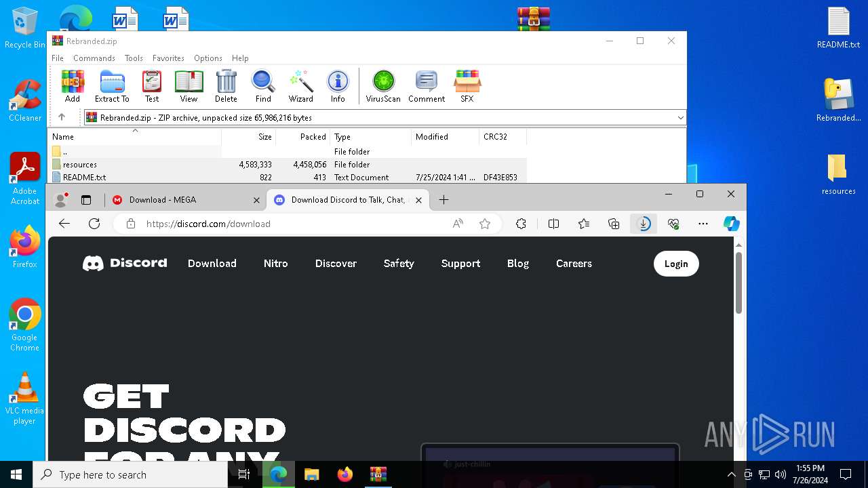View site information lock icon
The height and width of the screenshot is (488, 868).
[131, 224]
